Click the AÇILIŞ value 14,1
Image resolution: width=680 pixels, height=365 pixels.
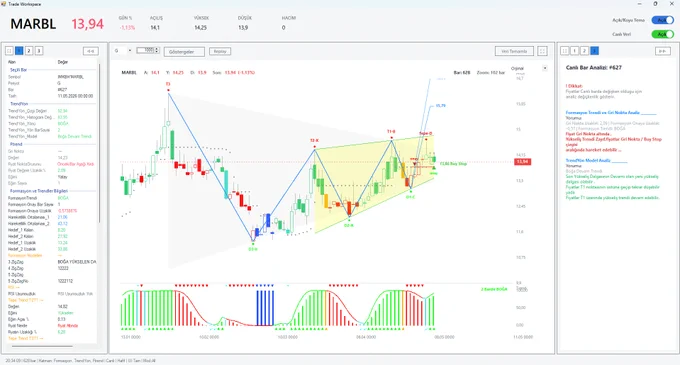(x=155, y=28)
